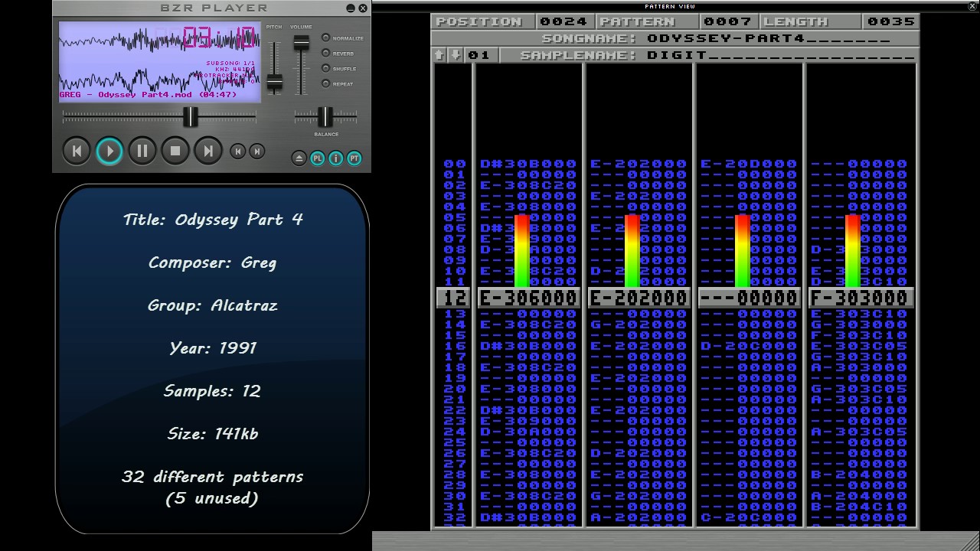Viewport: 980px width, 551px height.
Task: Click the 32 different patterns text
Action: tap(213, 477)
